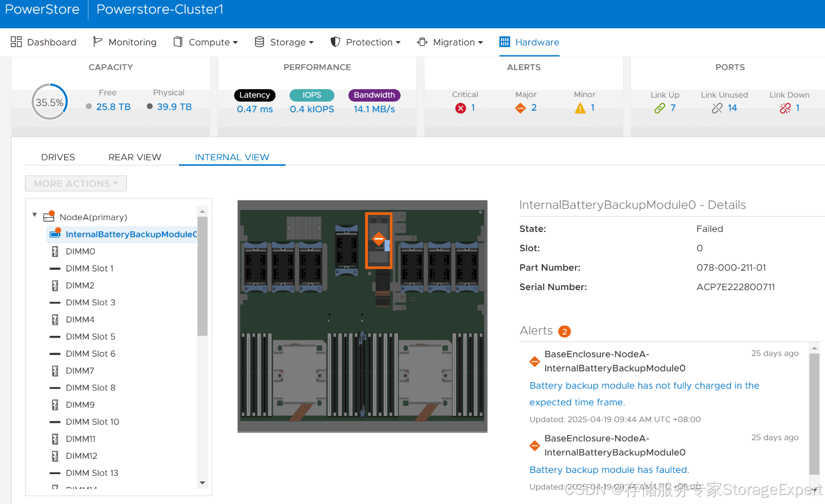Collapse the NodeA(primary) tree node

click(x=34, y=215)
